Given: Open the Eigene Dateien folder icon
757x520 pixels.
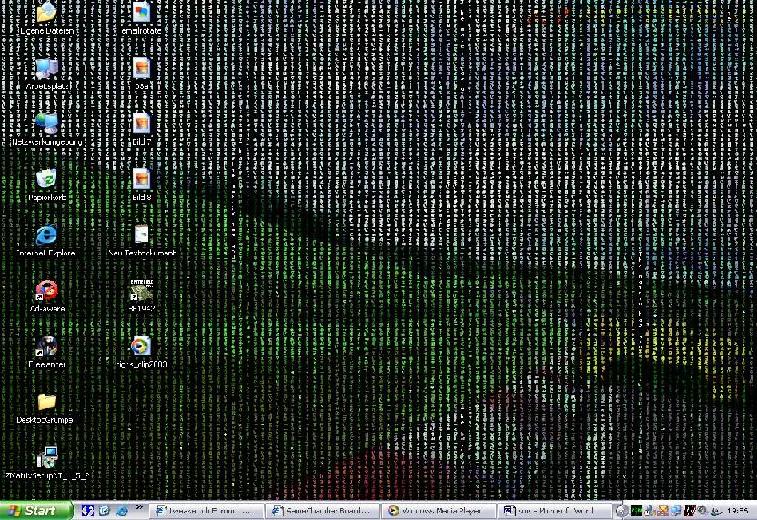Looking at the screenshot, I should [x=46, y=14].
